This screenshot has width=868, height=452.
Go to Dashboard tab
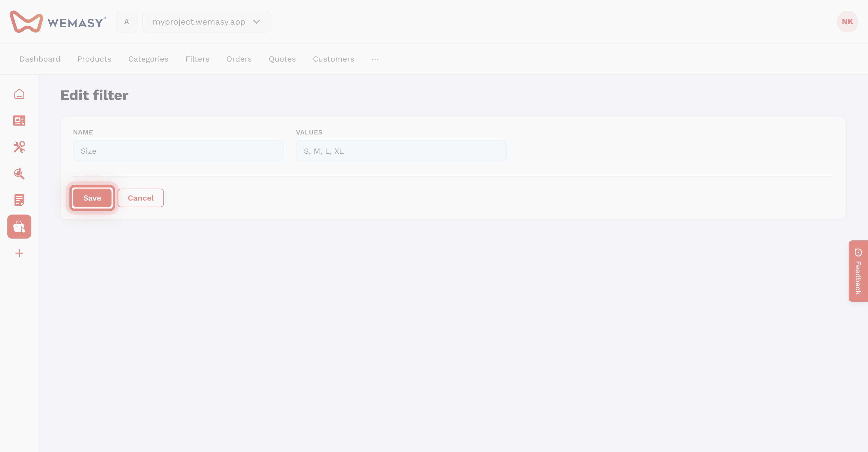(x=40, y=59)
